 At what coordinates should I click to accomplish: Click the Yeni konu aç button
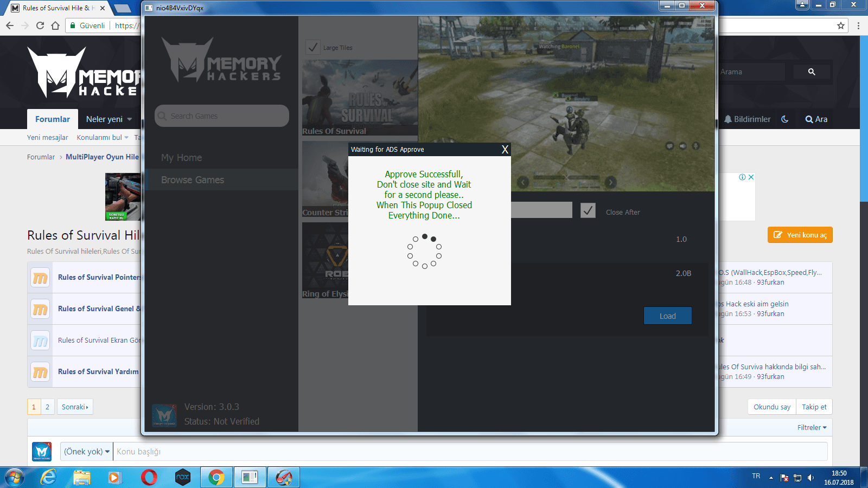click(800, 235)
